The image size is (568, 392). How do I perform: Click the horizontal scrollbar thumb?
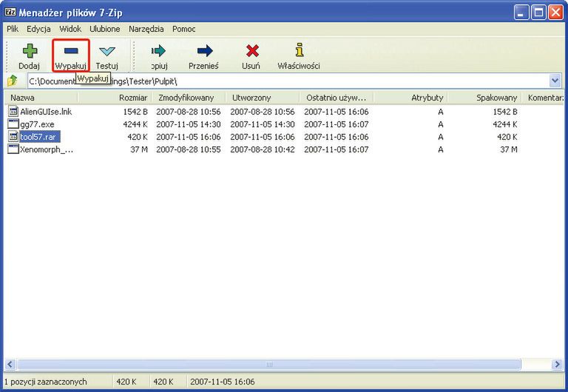[x=268, y=364]
